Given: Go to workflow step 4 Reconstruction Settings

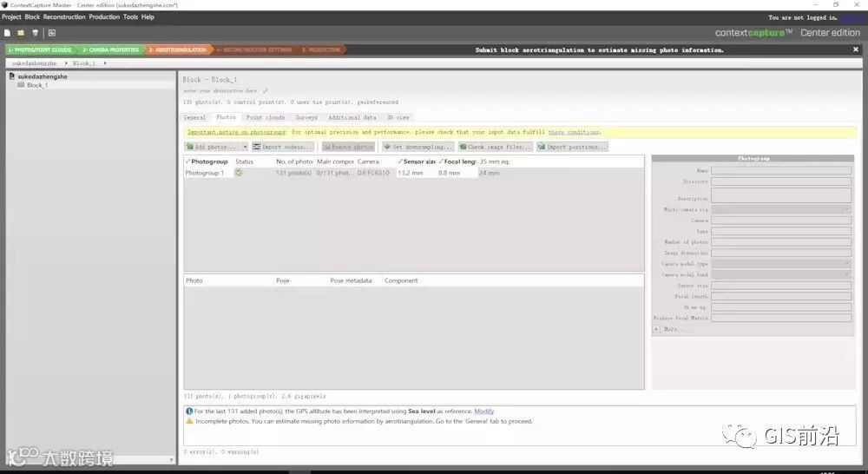Looking at the screenshot, I should coord(254,49).
